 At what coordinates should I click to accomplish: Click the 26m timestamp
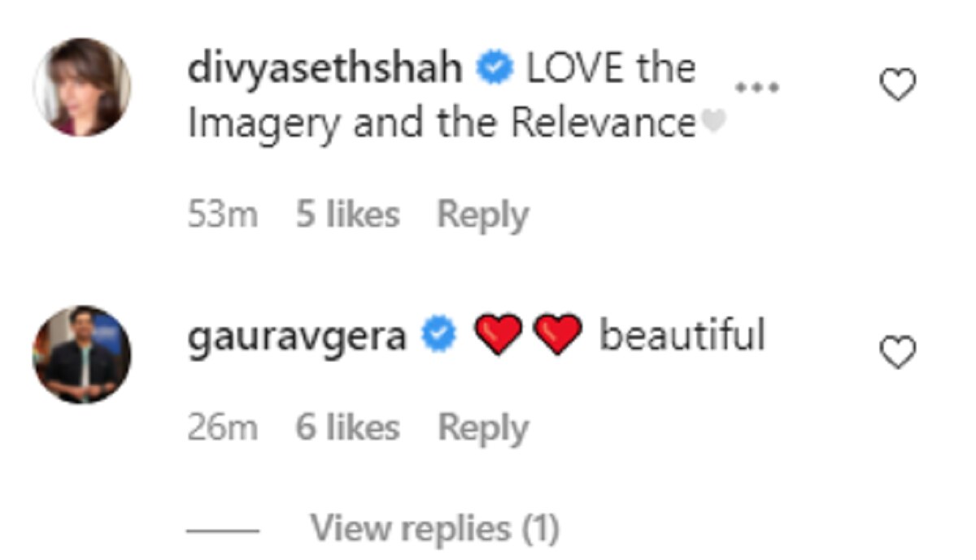[x=223, y=428]
